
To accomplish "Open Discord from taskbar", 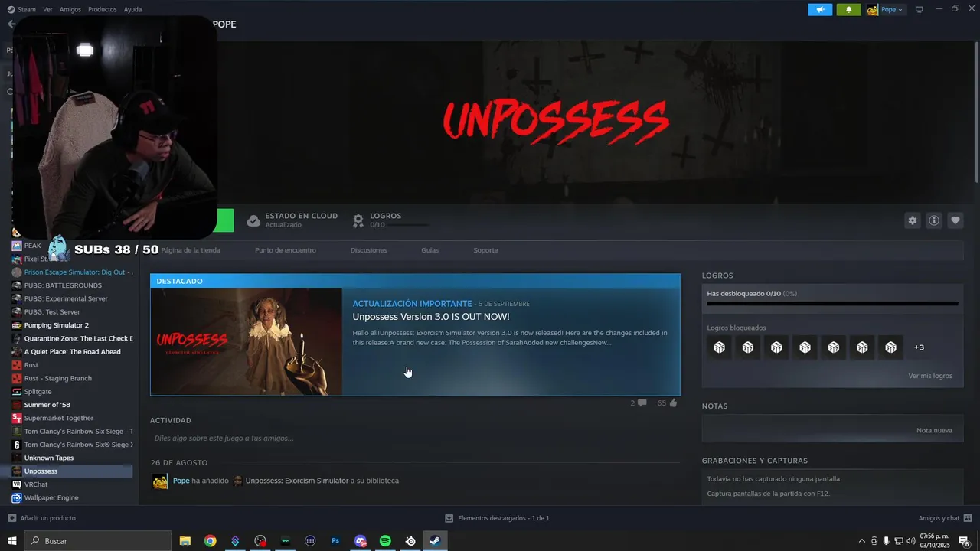I will pyautogui.click(x=361, y=541).
